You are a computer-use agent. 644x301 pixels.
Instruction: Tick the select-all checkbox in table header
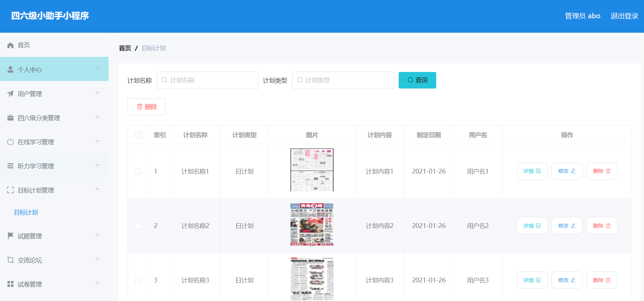click(139, 135)
